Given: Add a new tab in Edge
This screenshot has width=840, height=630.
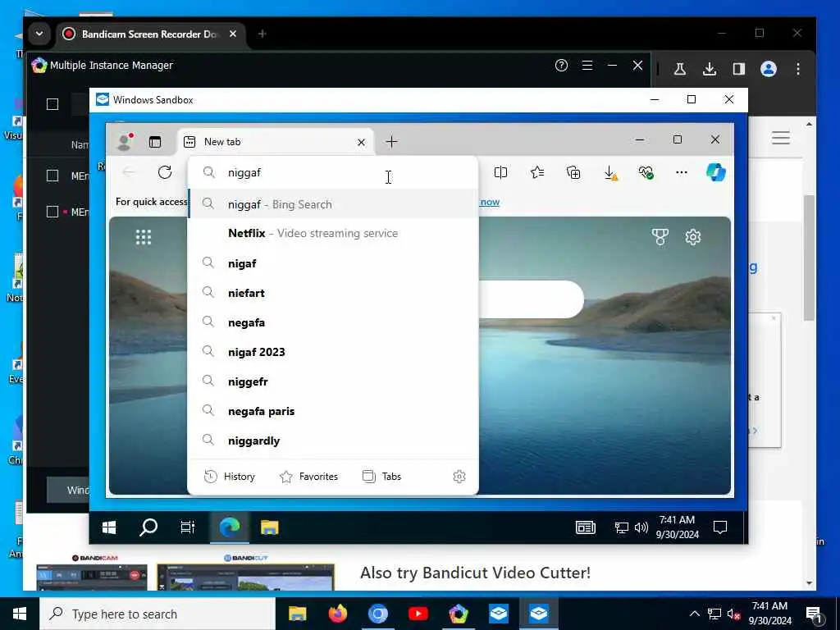Looking at the screenshot, I should pyautogui.click(x=391, y=142).
